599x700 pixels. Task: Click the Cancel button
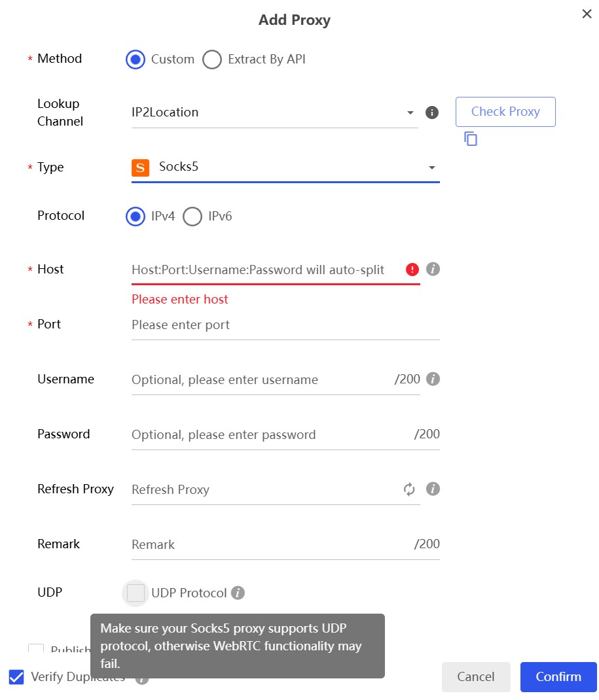[476, 677]
